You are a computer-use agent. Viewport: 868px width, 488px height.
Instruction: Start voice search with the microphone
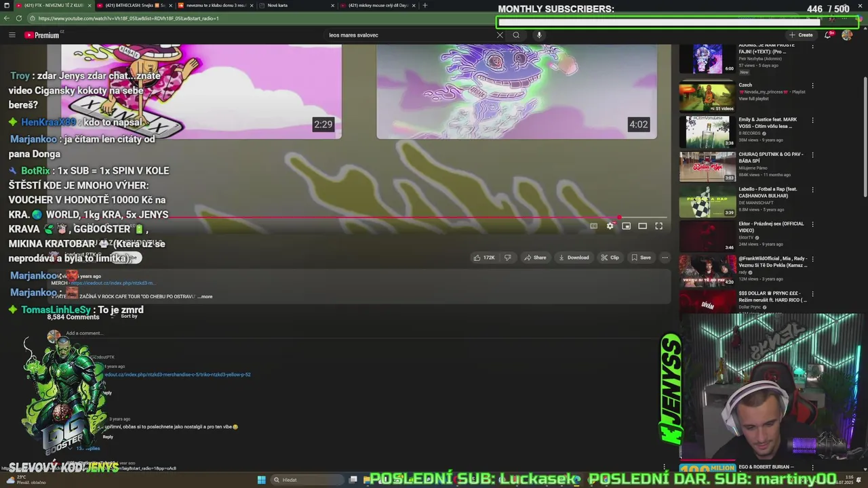[x=539, y=35]
